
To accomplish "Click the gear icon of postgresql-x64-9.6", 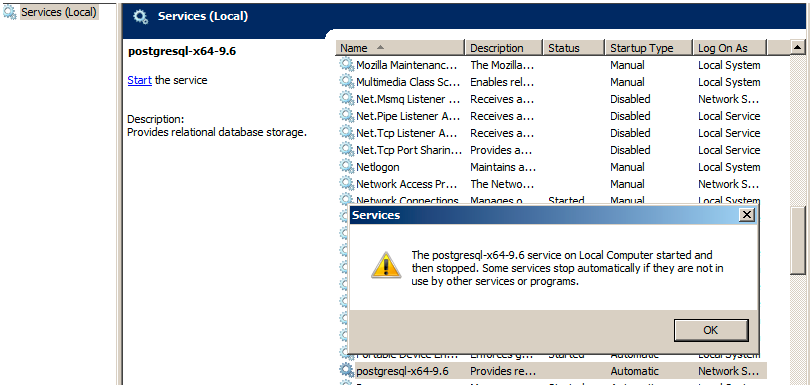I will coord(346,370).
